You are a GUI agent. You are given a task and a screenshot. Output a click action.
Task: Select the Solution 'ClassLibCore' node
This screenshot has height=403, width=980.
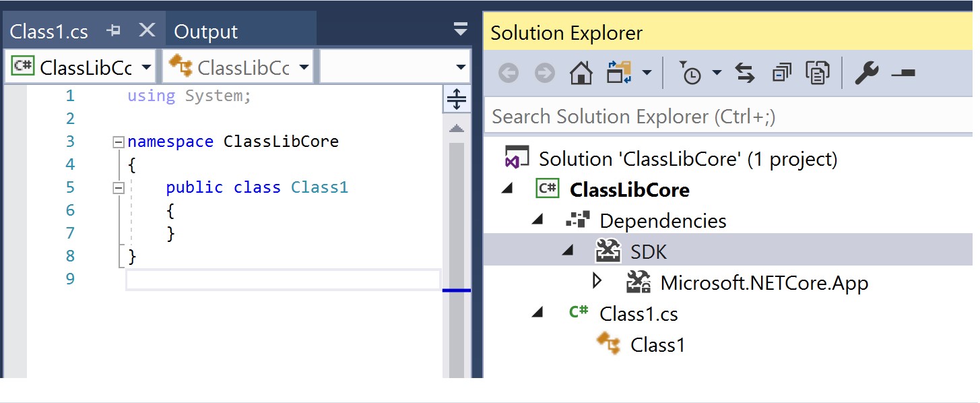click(x=688, y=159)
